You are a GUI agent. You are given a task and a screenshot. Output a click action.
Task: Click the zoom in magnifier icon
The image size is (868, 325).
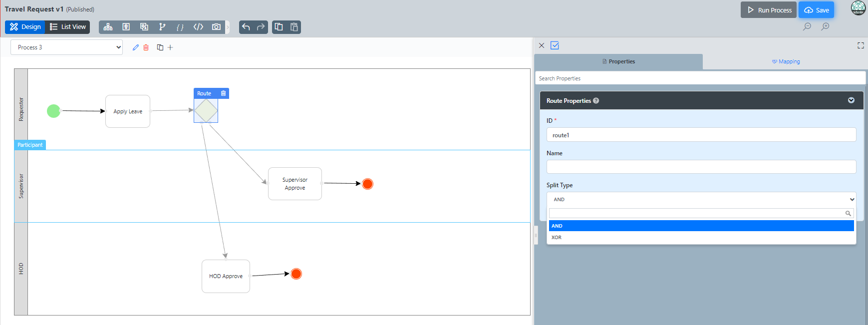coord(825,26)
